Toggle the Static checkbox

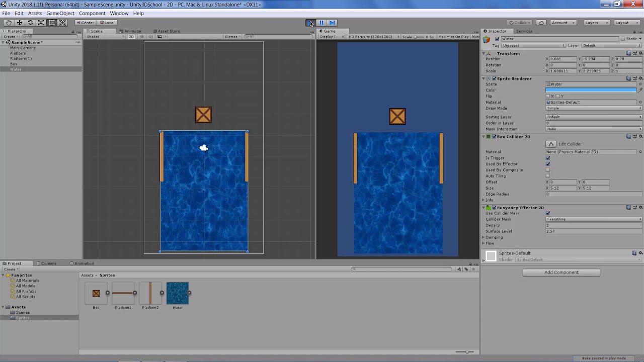click(623, 39)
